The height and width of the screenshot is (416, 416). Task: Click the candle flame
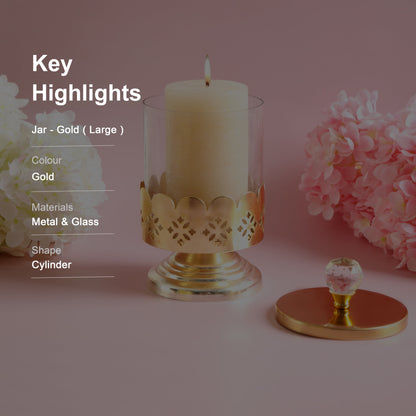point(207,69)
